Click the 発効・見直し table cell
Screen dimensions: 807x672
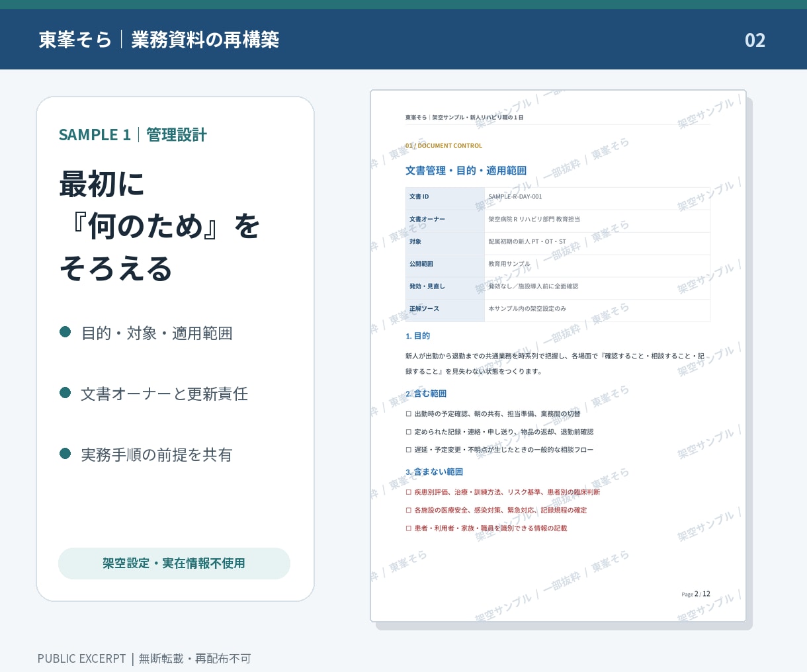[x=445, y=287]
